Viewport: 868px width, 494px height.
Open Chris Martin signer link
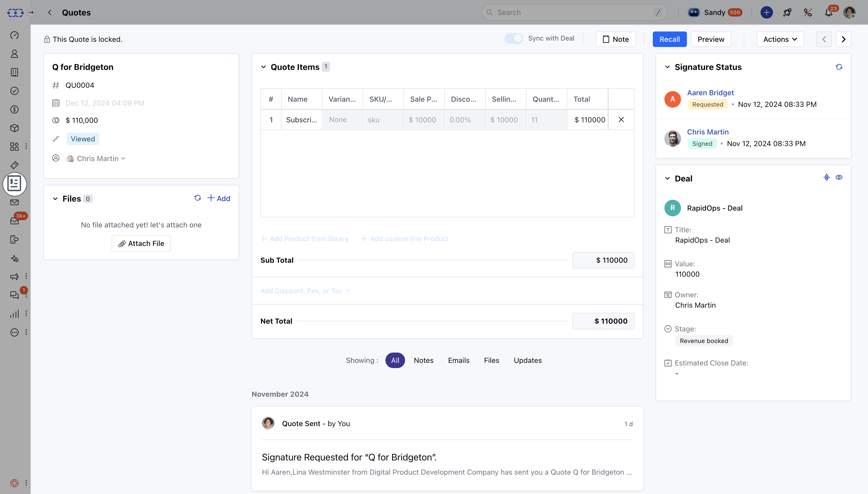[x=708, y=132]
